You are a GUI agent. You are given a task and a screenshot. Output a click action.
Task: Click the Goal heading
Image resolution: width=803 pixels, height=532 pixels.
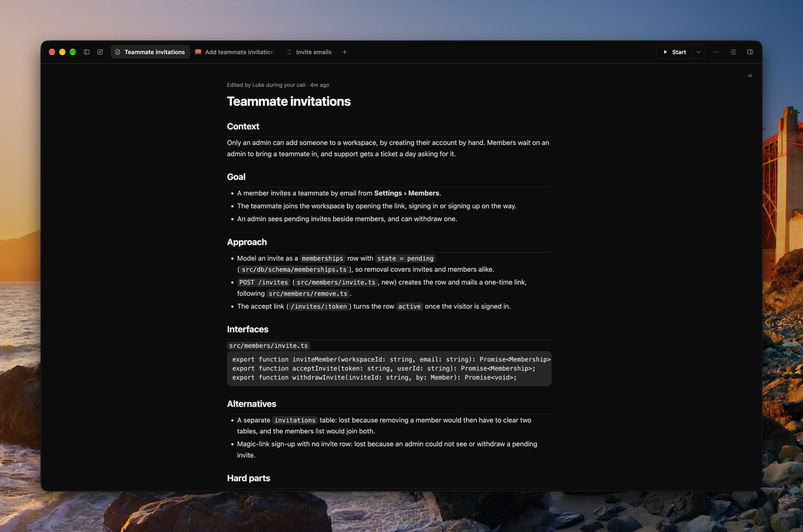pos(236,177)
